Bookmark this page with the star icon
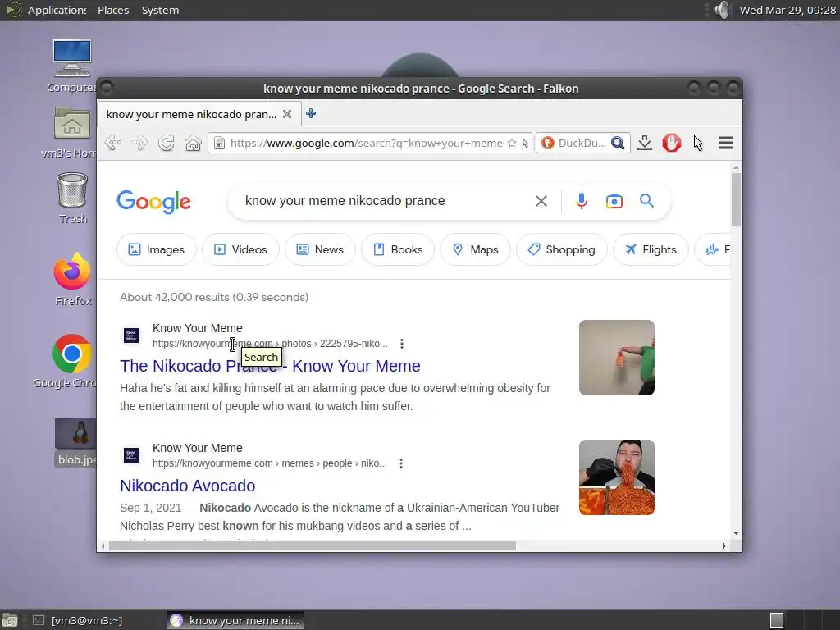Viewport: 840px width, 630px height. pos(512,143)
